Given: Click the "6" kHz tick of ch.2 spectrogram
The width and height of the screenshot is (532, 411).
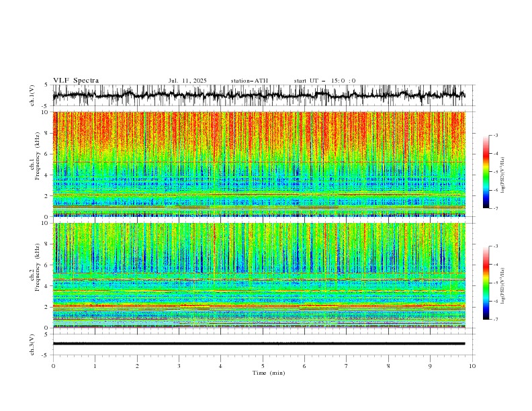Looking at the screenshot, I should (47, 265).
